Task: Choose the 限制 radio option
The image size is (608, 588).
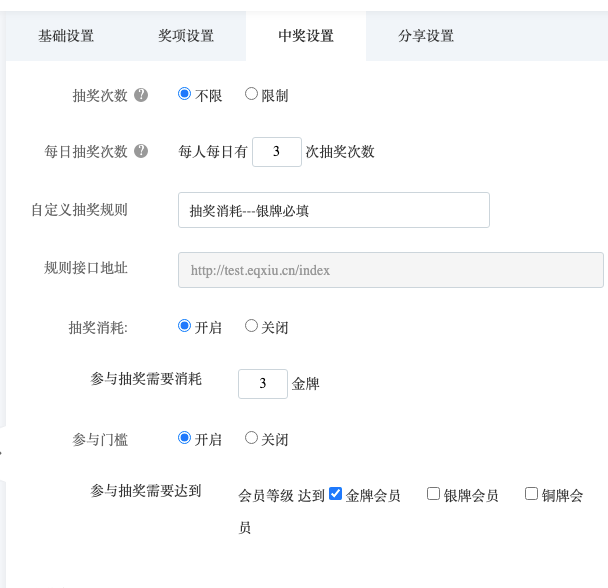Action: coord(251,94)
